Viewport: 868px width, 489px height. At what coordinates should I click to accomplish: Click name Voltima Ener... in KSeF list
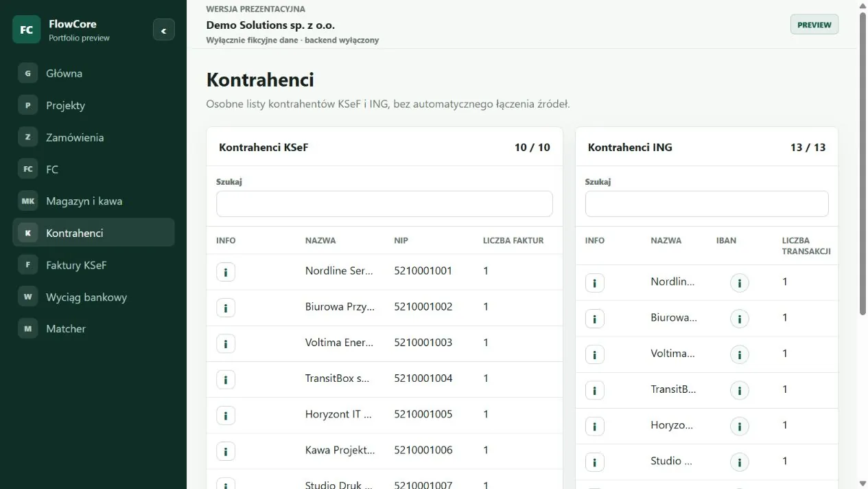click(340, 342)
